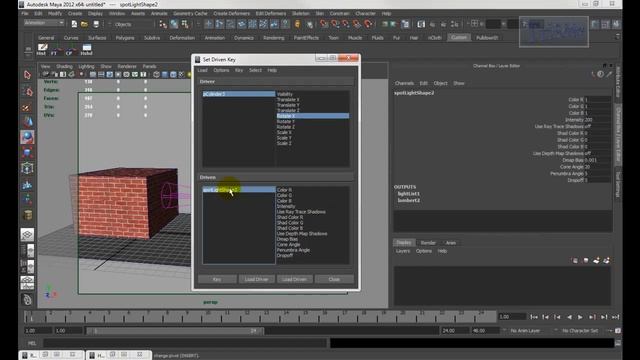Click Cone Angle value in Channel Box
The height and width of the screenshot is (360, 640).
(598, 167)
